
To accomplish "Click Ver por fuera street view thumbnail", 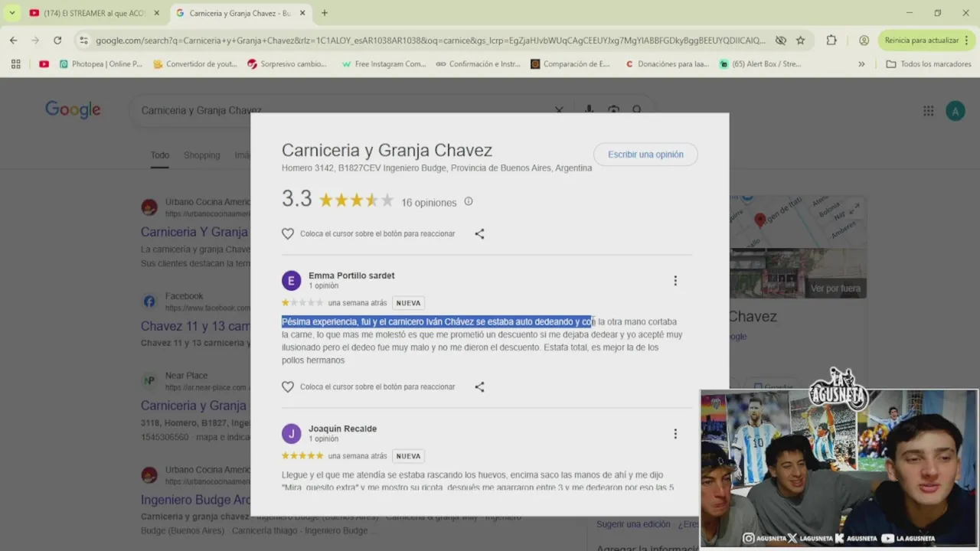I will click(x=798, y=274).
